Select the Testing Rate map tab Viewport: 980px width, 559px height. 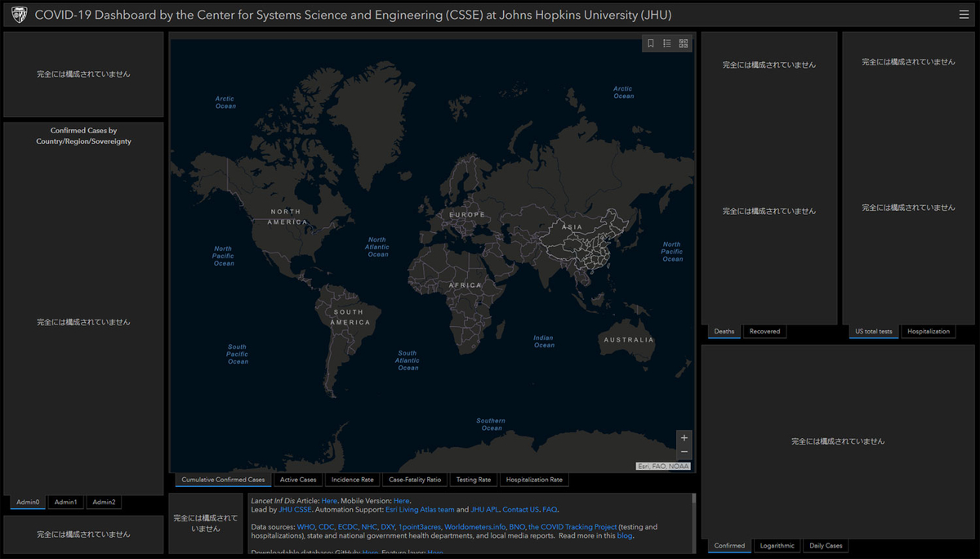click(474, 480)
